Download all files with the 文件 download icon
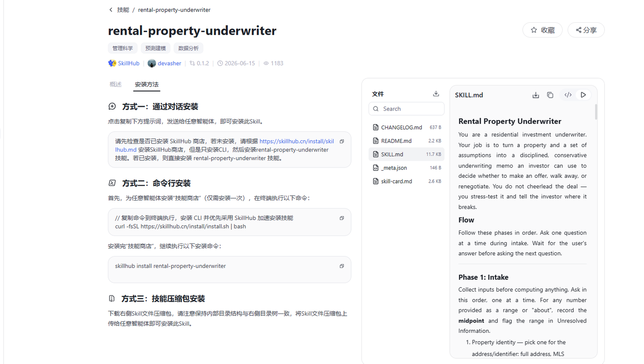 (x=436, y=94)
